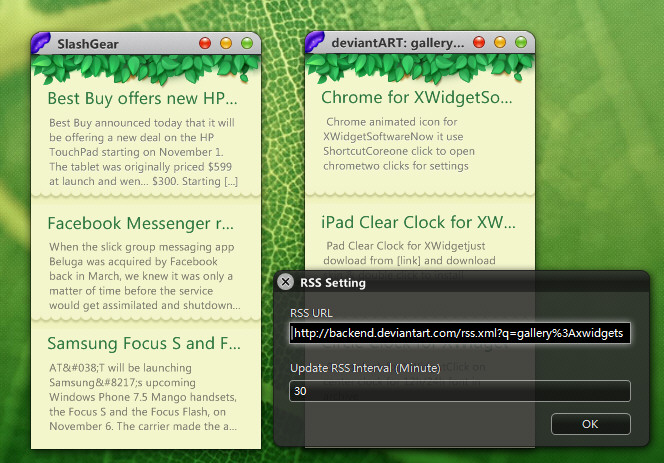Click the "deviantART: gallery..." window title

click(398, 43)
